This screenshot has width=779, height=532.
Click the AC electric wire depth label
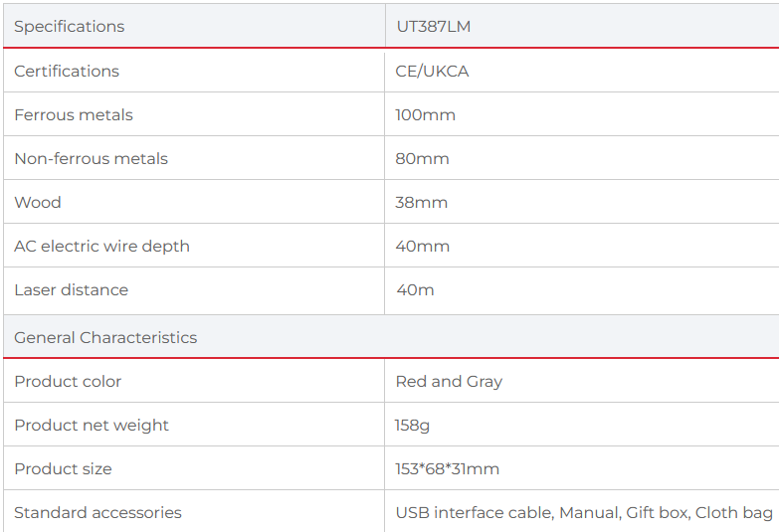point(101,246)
